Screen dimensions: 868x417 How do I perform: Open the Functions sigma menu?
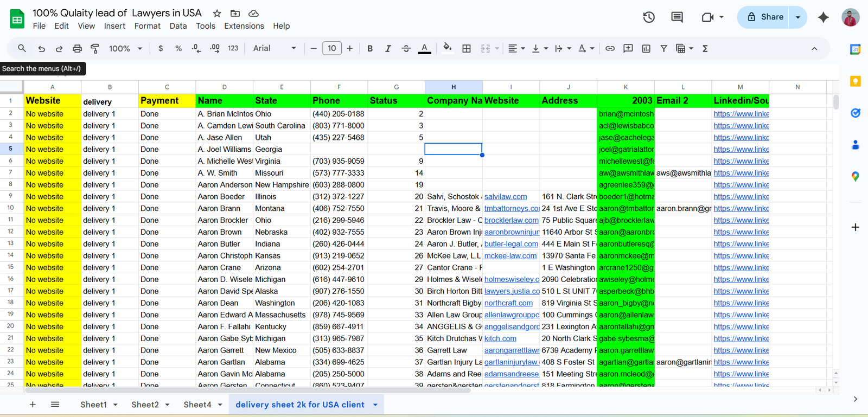coord(705,49)
